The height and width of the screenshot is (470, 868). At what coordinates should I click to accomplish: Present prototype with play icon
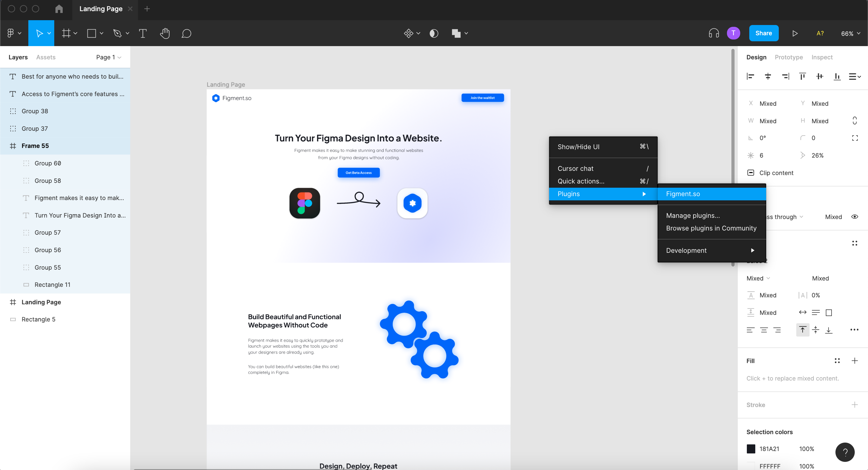(795, 33)
